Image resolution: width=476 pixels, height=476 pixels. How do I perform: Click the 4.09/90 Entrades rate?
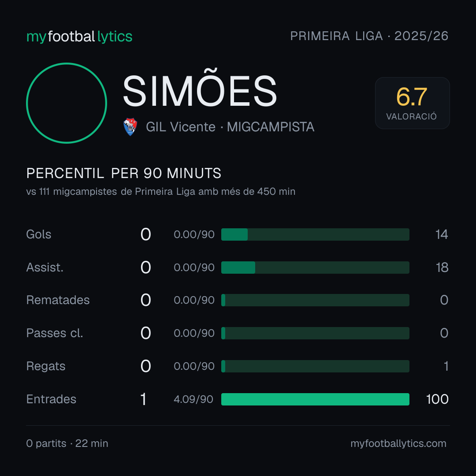coord(193,399)
